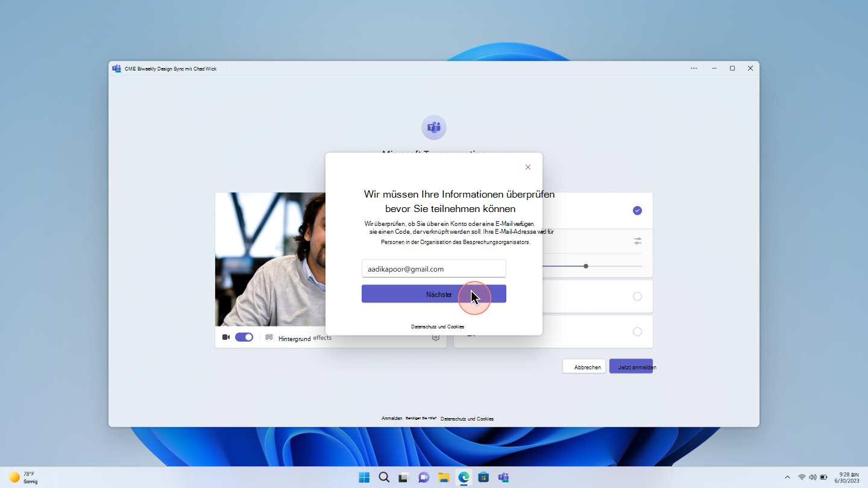Click the Abbrechen button
868x488 pixels.
[584, 366]
